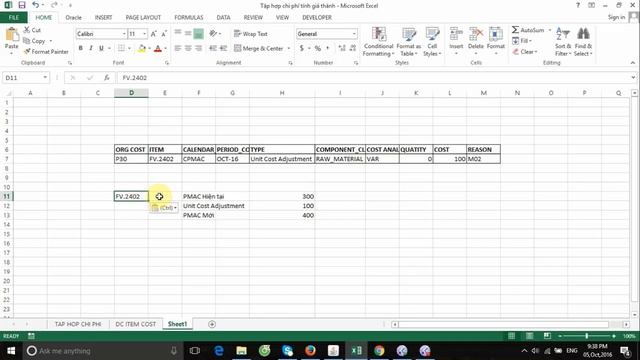Expand the font size dropdown
Viewport: 640px width, 360px height.
(144, 34)
